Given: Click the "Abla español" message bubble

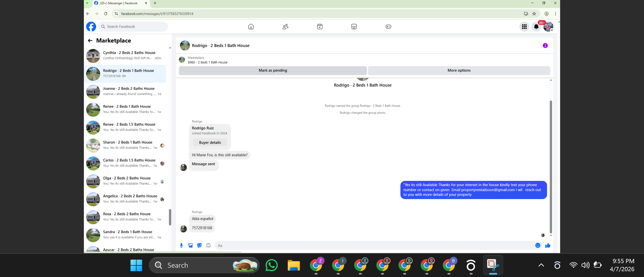Looking at the screenshot, I should tap(203, 219).
